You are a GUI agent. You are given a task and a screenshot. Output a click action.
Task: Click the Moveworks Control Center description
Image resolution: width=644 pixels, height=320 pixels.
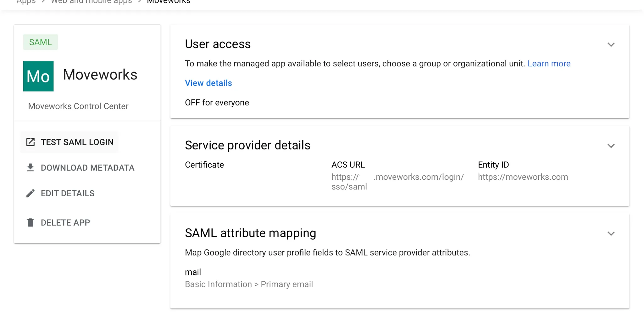coord(78,106)
